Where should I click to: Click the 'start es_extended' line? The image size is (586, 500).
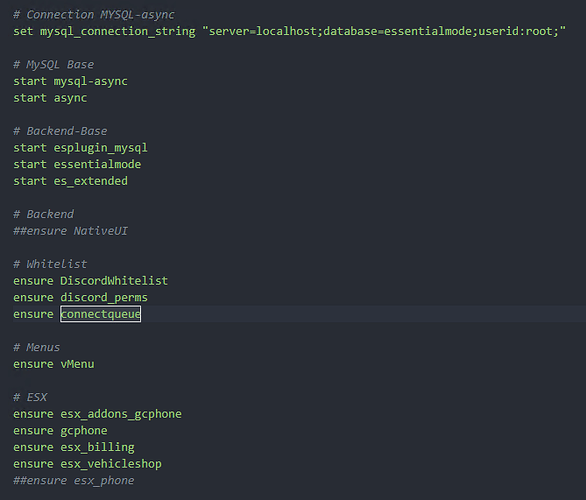coord(70,181)
